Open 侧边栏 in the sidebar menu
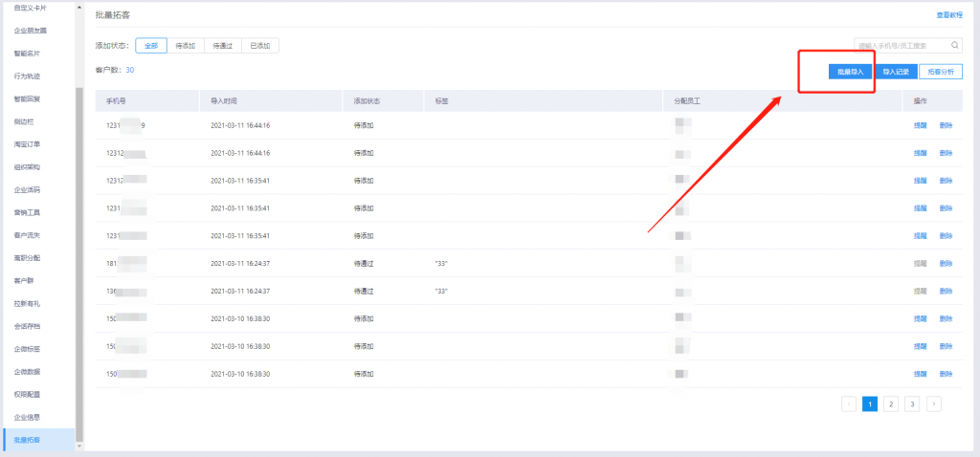This screenshot has height=457, width=980. coord(24,121)
